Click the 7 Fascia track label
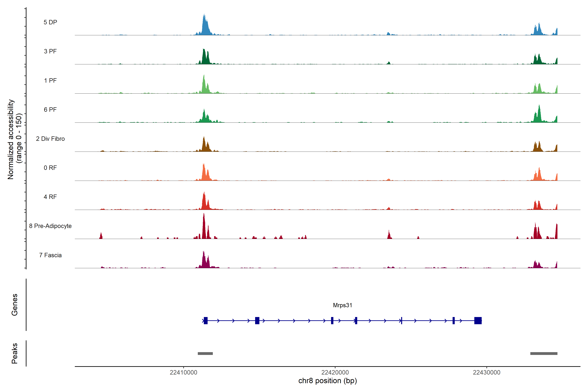The height and width of the screenshot is (392, 588). 50,255
